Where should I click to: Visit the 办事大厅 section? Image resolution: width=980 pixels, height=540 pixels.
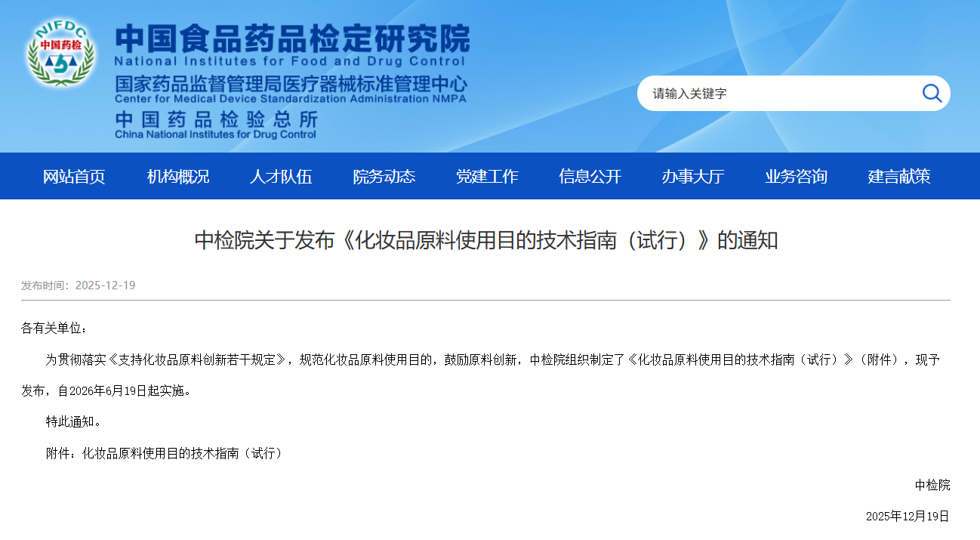coord(693,177)
